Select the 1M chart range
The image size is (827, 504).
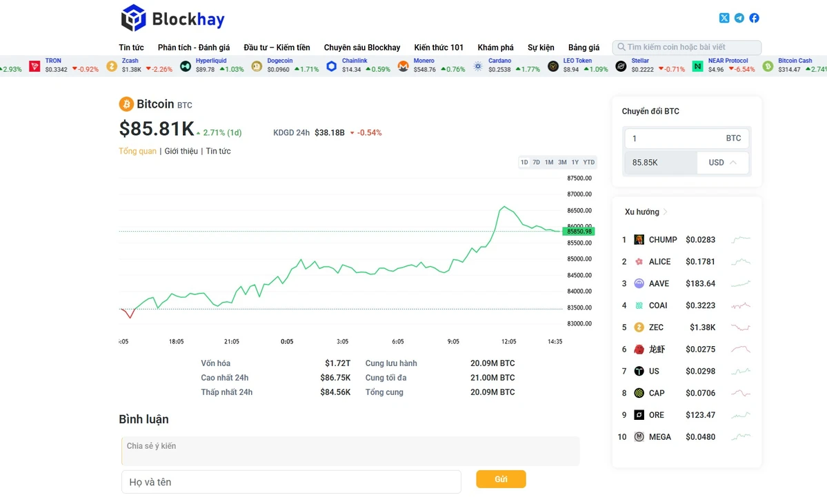point(549,163)
